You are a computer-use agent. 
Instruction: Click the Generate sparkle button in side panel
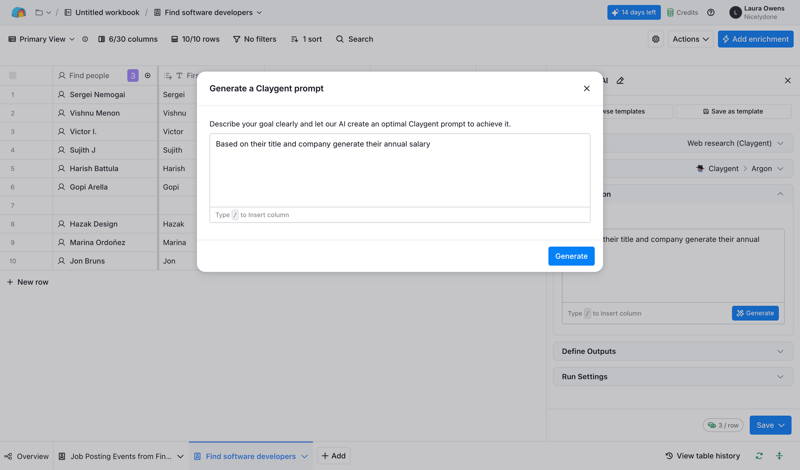[x=755, y=313]
